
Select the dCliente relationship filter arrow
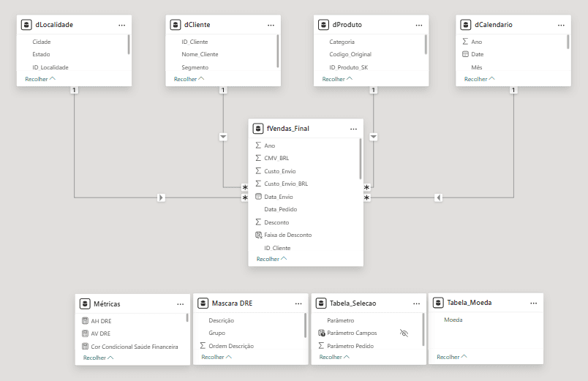pos(223,137)
